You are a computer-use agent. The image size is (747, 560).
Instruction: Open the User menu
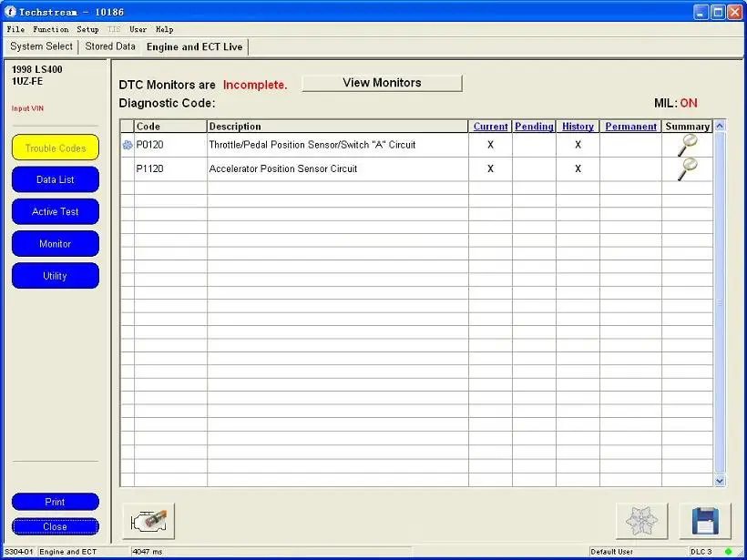coord(138,29)
